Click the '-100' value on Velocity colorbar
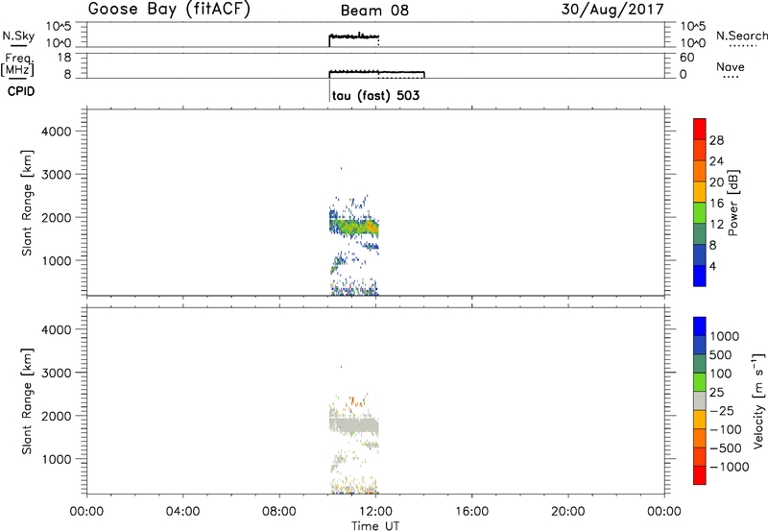The image size is (768, 532). [726, 429]
